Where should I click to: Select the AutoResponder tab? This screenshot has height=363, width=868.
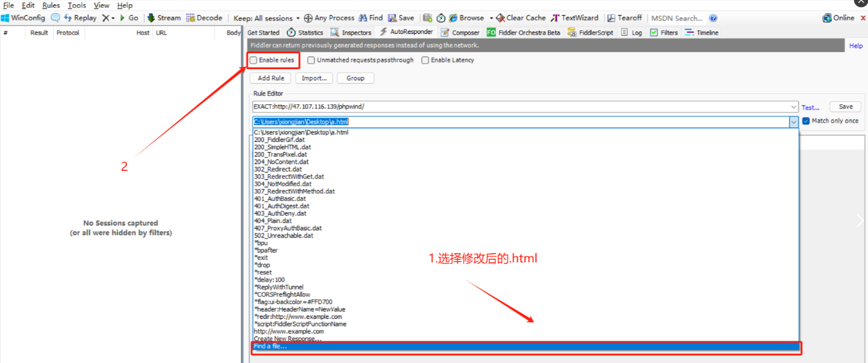[x=406, y=32]
